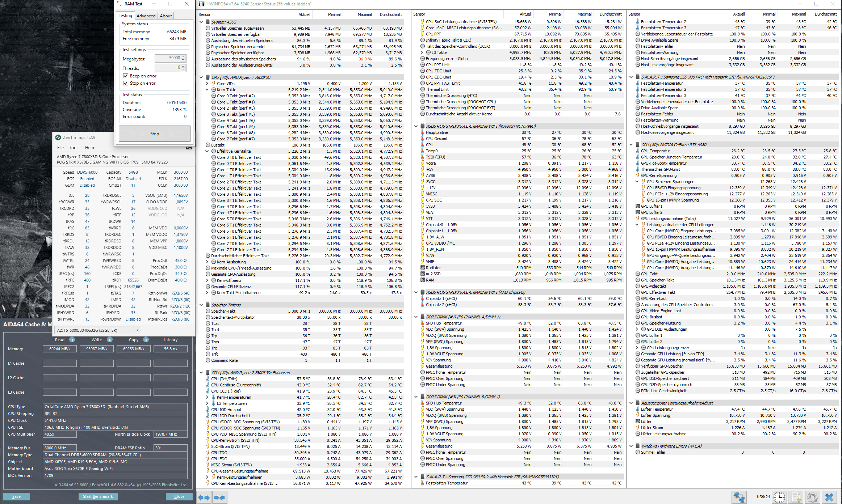This screenshot has width=842, height=504.
Task: Open HWiNFO sensor settings gear icon
Action: (x=813, y=497)
